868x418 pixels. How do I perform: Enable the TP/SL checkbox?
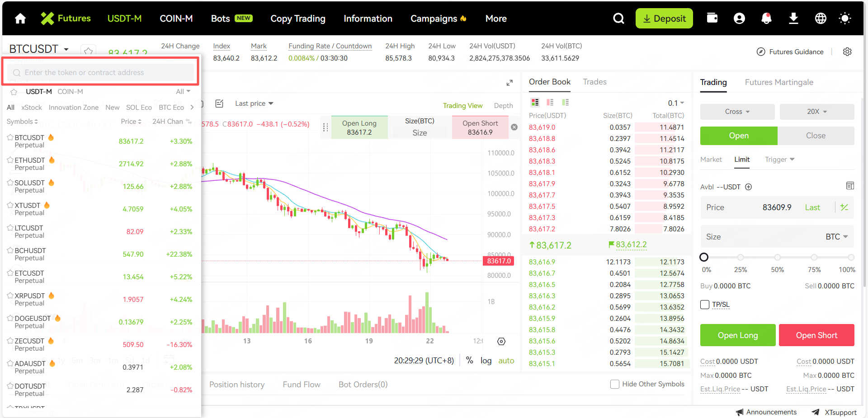tap(705, 305)
